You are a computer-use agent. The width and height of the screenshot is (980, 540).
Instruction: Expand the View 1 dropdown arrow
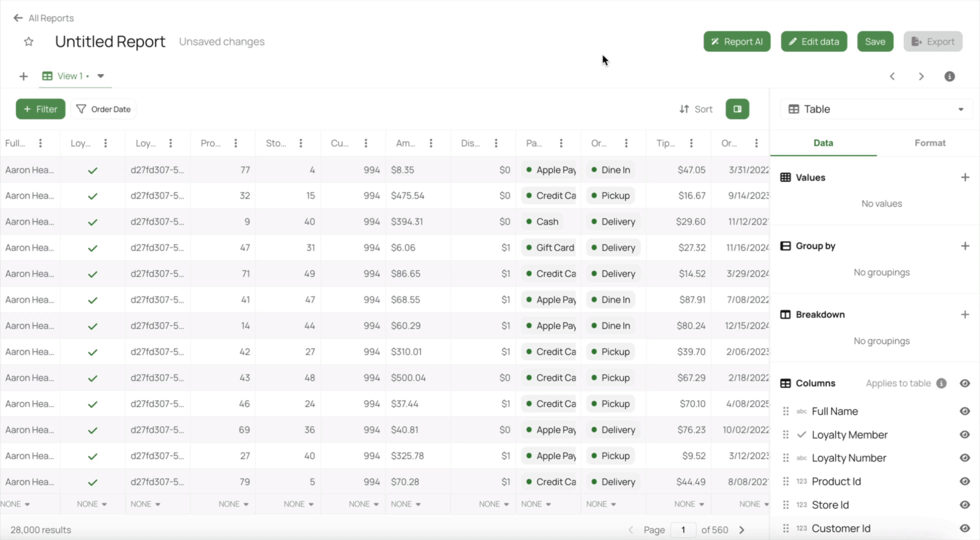[x=100, y=76]
